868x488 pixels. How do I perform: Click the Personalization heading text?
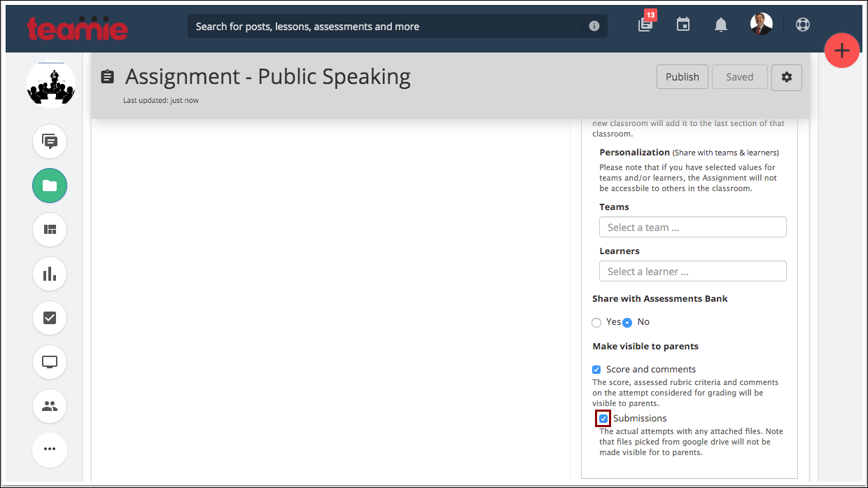coord(635,152)
